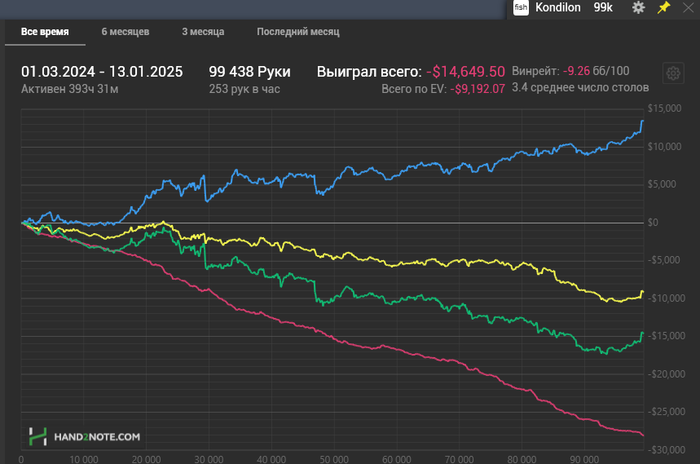Image resolution: width=700 pixels, height=464 pixels.
Task: Select the 'Все время' tab
Action: point(45,32)
